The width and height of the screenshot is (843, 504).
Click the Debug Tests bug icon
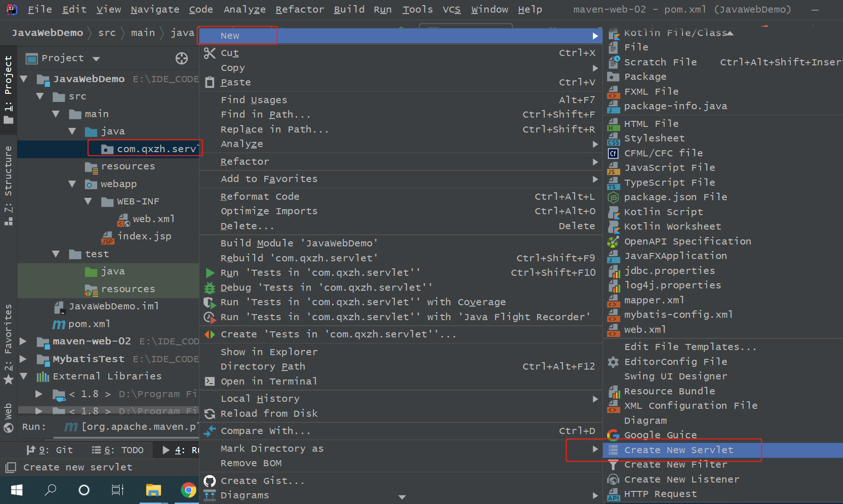pos(210,288)
